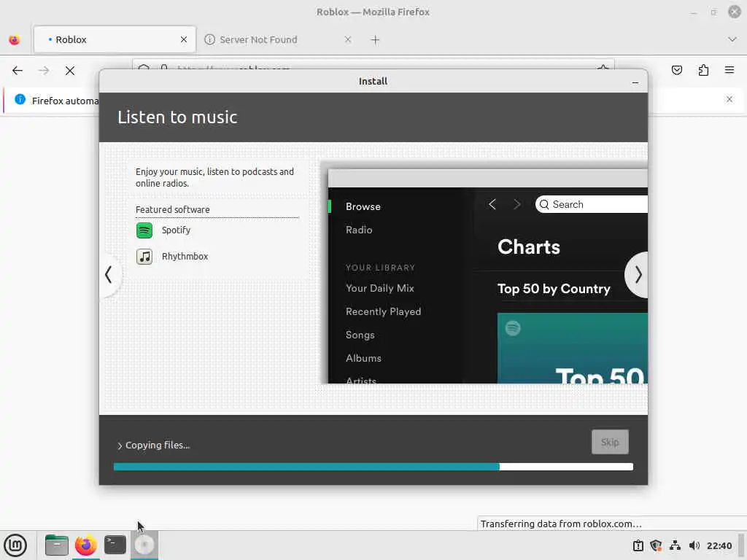Screen dimensions: 747x560
Task: Launch Files manager from panel
Action: [x=57, y=545]
